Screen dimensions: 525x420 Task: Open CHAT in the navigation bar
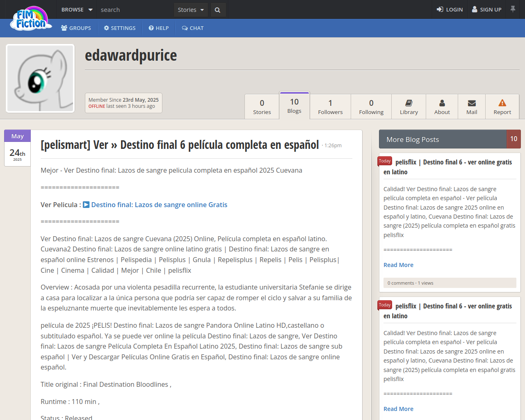point(193,28)
